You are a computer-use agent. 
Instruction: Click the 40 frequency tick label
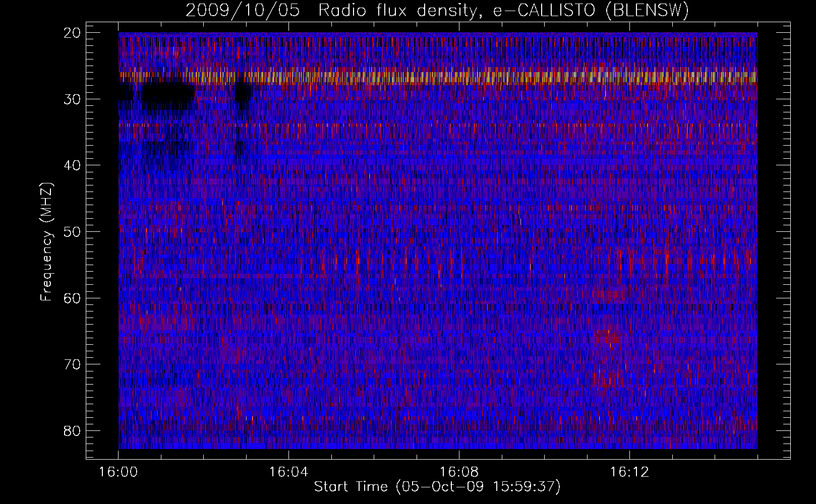[73, 165]
